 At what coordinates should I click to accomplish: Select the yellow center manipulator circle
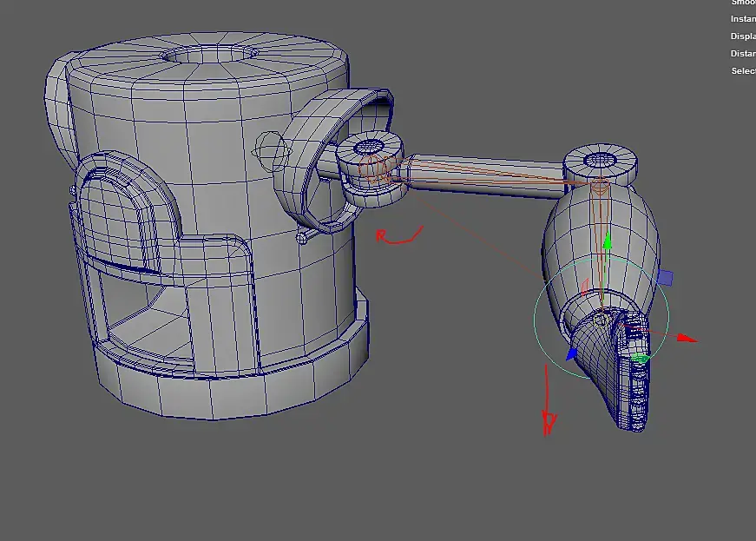(x=601, y=320)
